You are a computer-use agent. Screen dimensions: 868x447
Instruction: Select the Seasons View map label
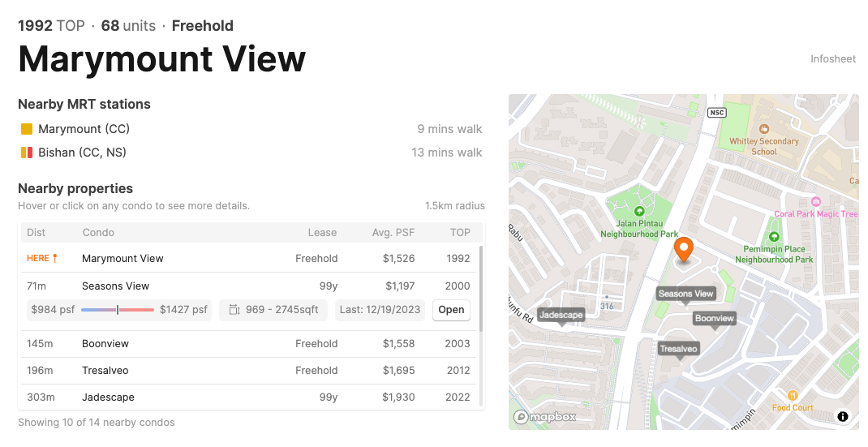(x=685, y=294)
